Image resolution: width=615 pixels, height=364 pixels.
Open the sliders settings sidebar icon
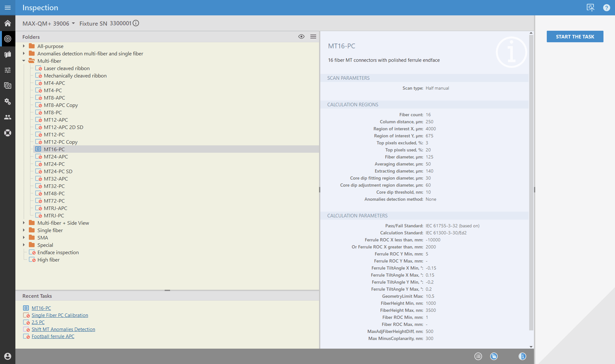coord(8,70)
